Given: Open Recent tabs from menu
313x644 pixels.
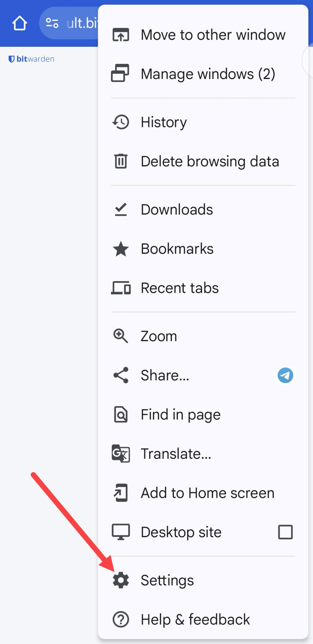Looking at the screenshot, I should point(203,288).
